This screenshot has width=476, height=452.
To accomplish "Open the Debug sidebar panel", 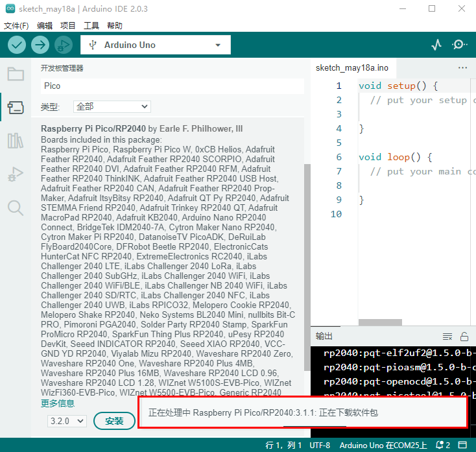I will click(16, 174).
